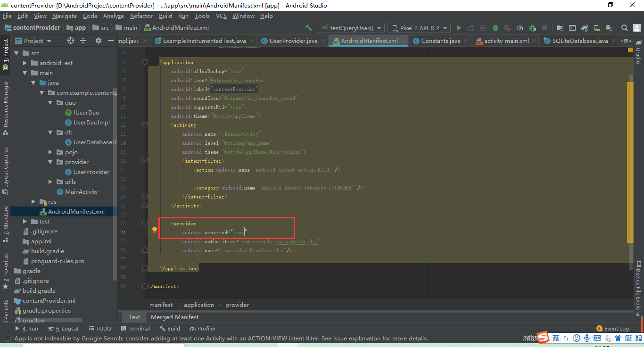This screenshot has height=347, width=644.
Task: Open the Navigate menu
Action: tap(65, 16)
